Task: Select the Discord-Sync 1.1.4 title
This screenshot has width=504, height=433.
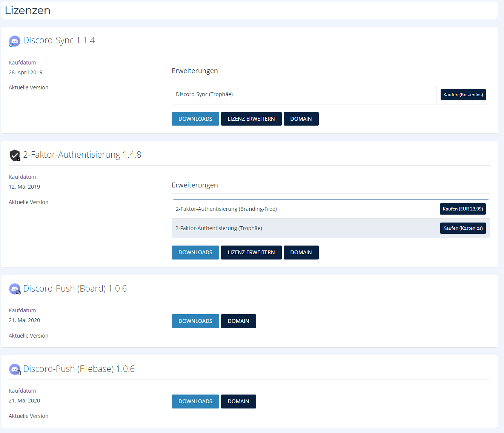Action: [x=59, y=40]
